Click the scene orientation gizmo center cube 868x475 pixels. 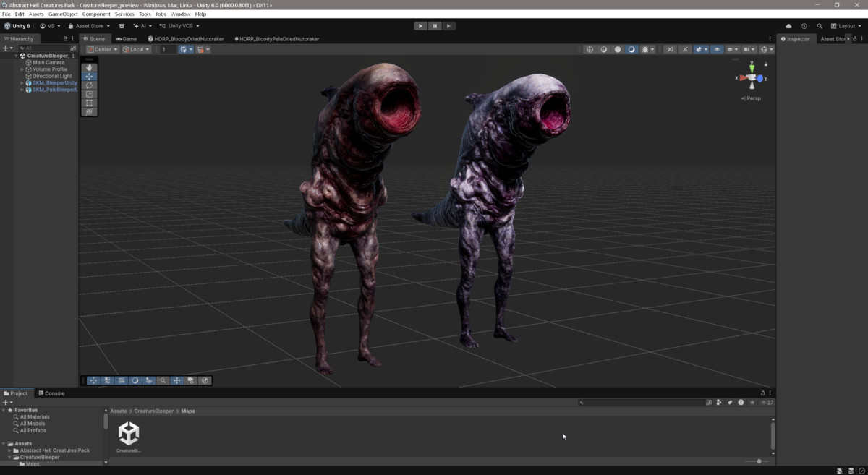tap(752, 77)
